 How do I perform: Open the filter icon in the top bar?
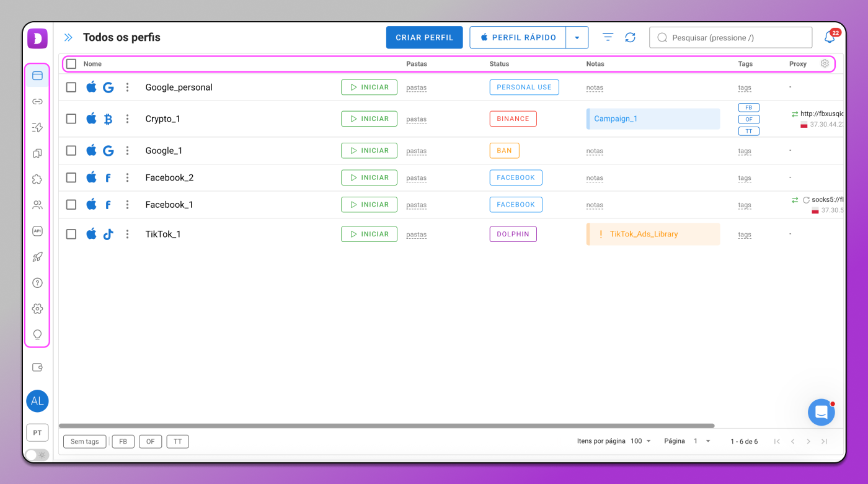point(608,37)
